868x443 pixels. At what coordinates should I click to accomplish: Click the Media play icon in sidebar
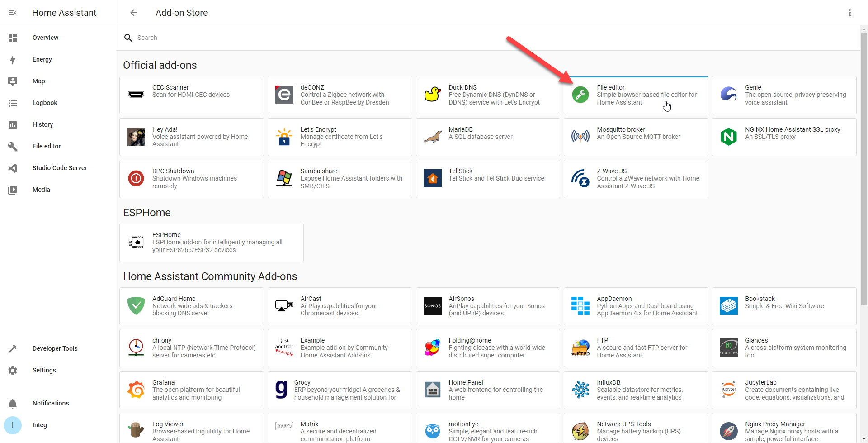[13, 190]
